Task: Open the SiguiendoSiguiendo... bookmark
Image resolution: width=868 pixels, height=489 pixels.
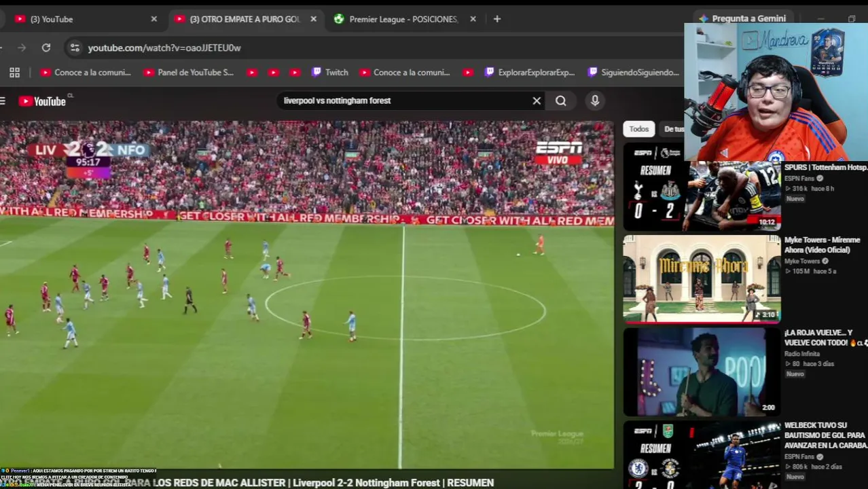Action: pos(633,72)
